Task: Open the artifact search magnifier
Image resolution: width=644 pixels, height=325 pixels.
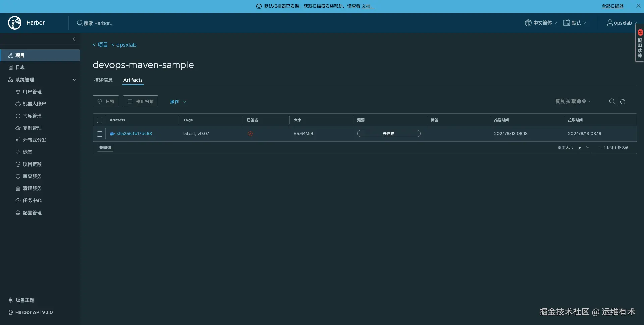Action: tap(612, 101)
